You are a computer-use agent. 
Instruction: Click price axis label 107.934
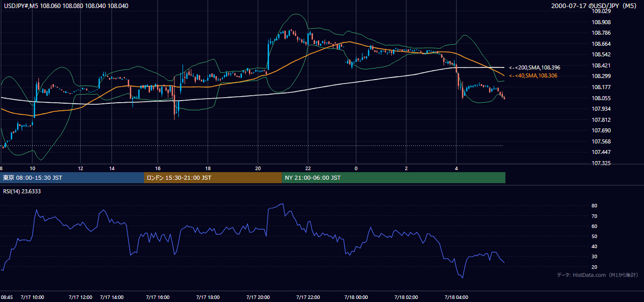click(601, 109)
